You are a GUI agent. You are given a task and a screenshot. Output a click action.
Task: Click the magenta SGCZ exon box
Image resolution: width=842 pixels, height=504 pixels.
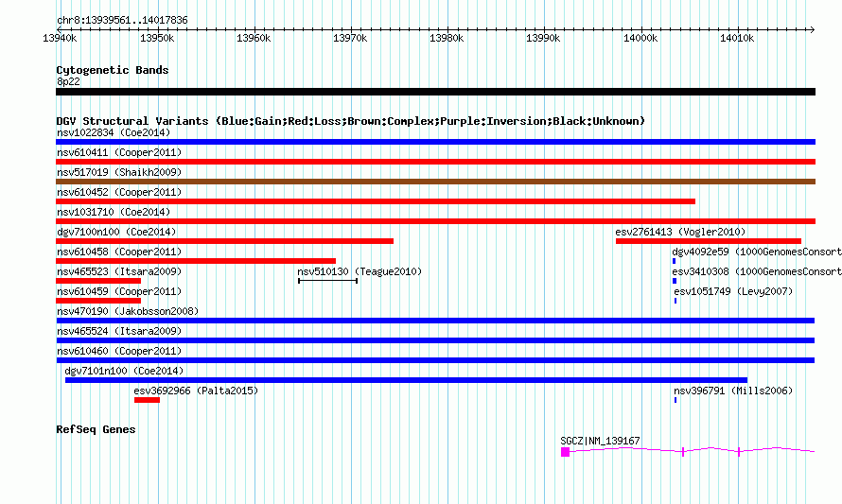565,453
